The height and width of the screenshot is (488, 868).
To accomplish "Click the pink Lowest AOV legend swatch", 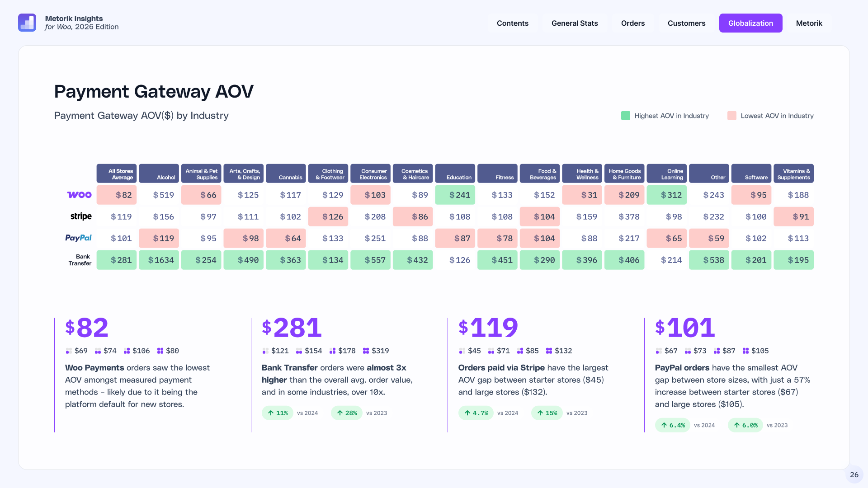I will (x=731, y=116).
